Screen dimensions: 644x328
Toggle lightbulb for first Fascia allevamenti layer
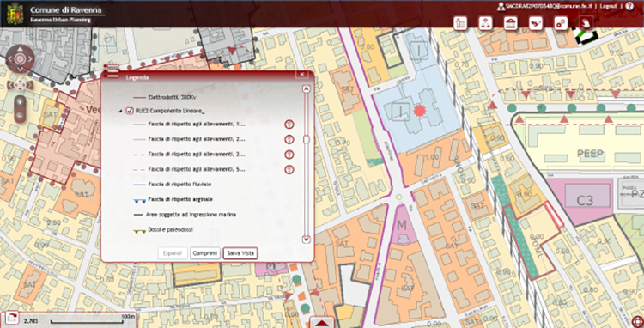[x=289, y=125]
